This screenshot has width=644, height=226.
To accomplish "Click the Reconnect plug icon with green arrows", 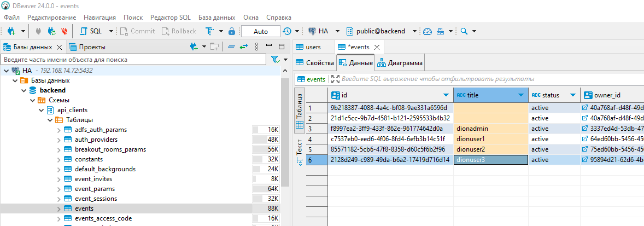I will pos(51,31).
